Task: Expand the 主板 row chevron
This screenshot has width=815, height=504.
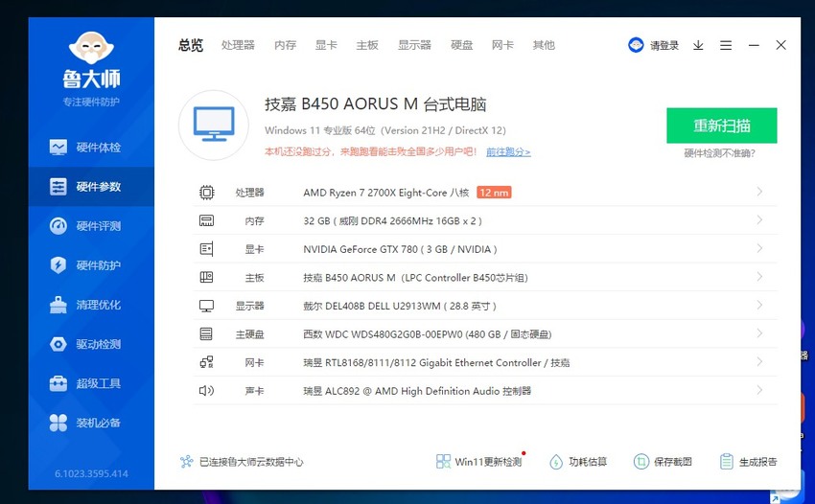Action: pos(759,276)
